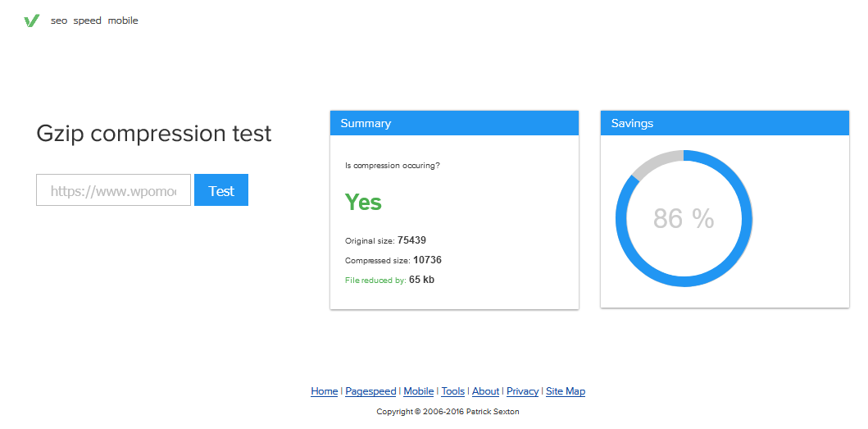Click the Home footer link
868x429 pixels.
325,391
